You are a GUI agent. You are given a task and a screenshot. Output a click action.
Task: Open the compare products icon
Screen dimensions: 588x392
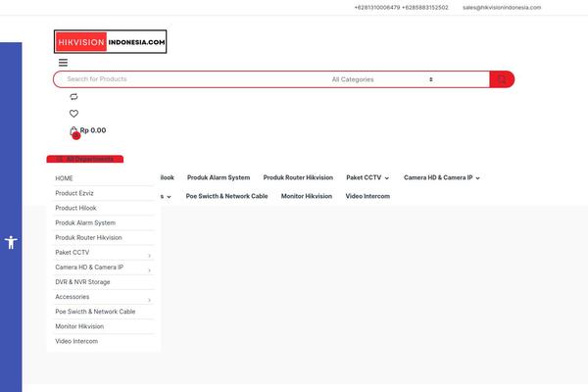pos(73,97)
